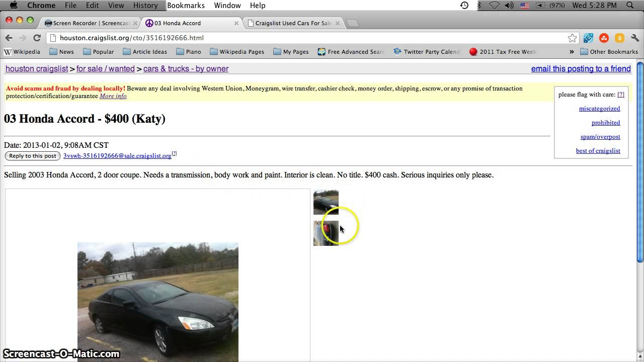Open the Wi-Fi status menu
The height and width of the screenshot is (362, 644).
click(x=494, y=5)
